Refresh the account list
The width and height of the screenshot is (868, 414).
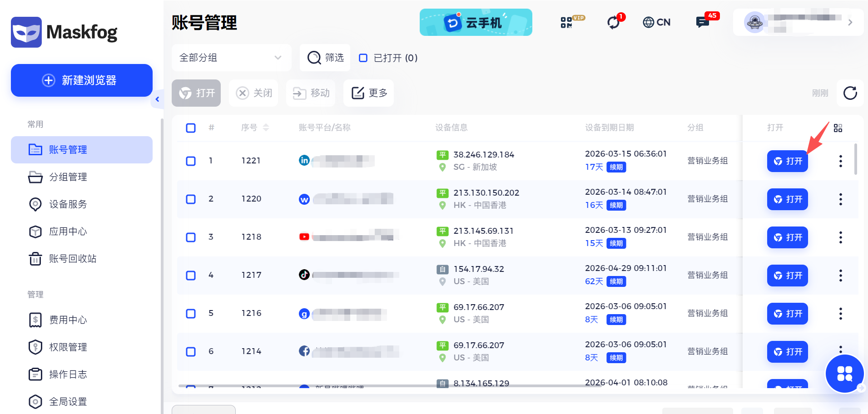[850, 93]
